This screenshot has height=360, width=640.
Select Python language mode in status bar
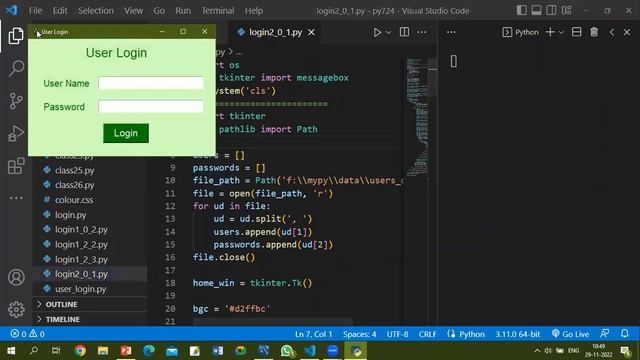coord(471,334)
